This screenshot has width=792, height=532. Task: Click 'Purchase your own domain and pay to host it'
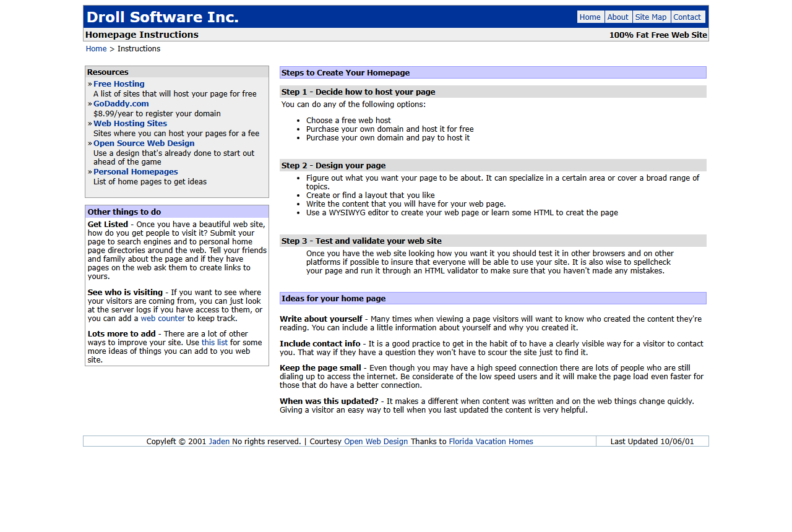click(x=388, y=138)
